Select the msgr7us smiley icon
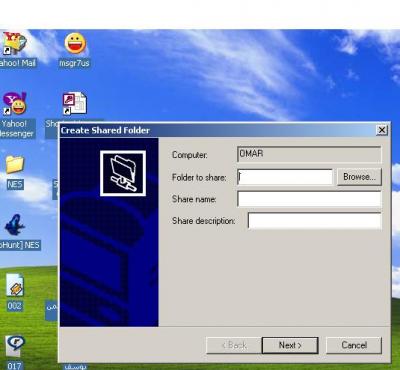 click(x=75, y=43)
